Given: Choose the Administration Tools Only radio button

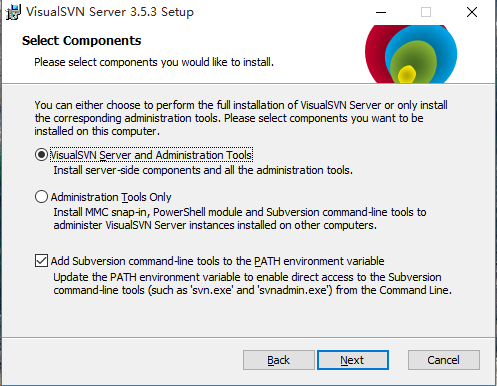Looking at the screenshot, I should [x=41, y=197].
